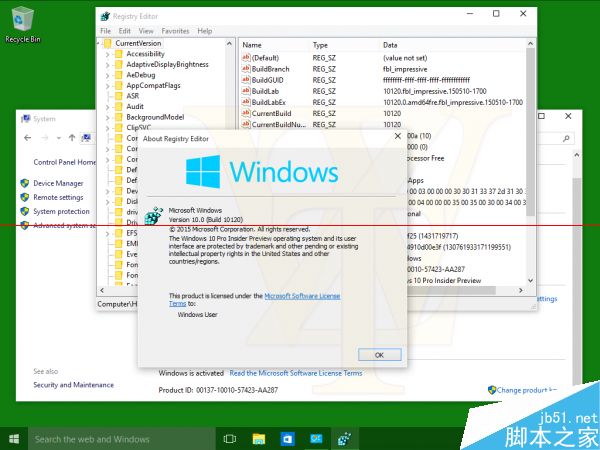Click the Accessibility folder icon in tree

119,54
